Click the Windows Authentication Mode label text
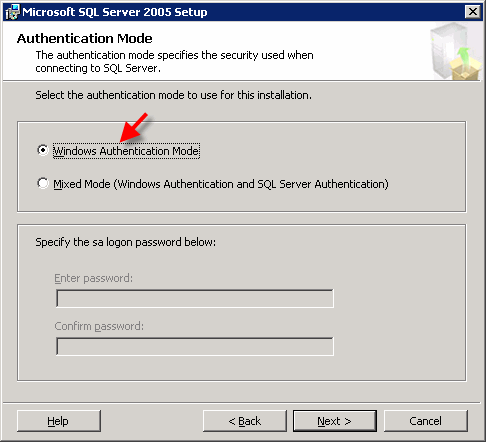This screenshot has width=486, height=442. coord(126,151)
